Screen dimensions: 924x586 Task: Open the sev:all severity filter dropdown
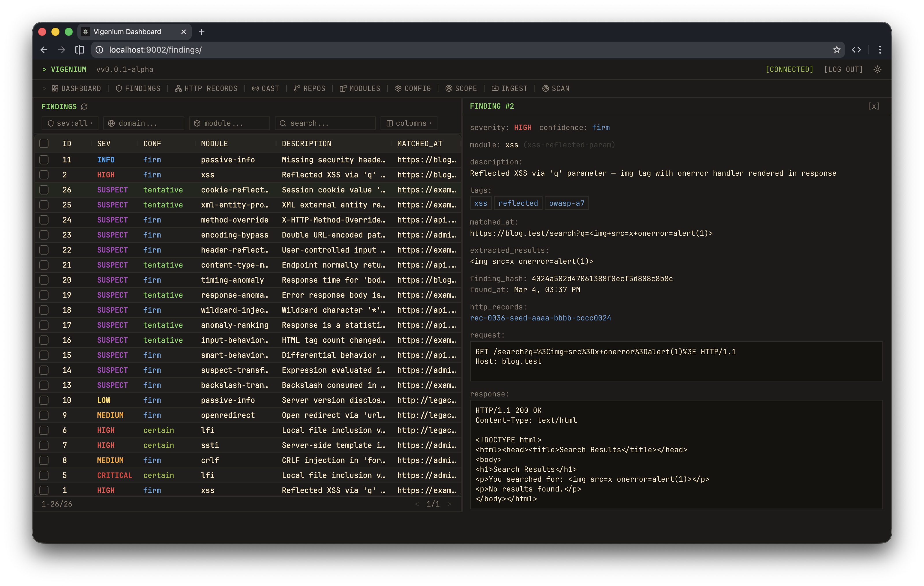(70, 123)
